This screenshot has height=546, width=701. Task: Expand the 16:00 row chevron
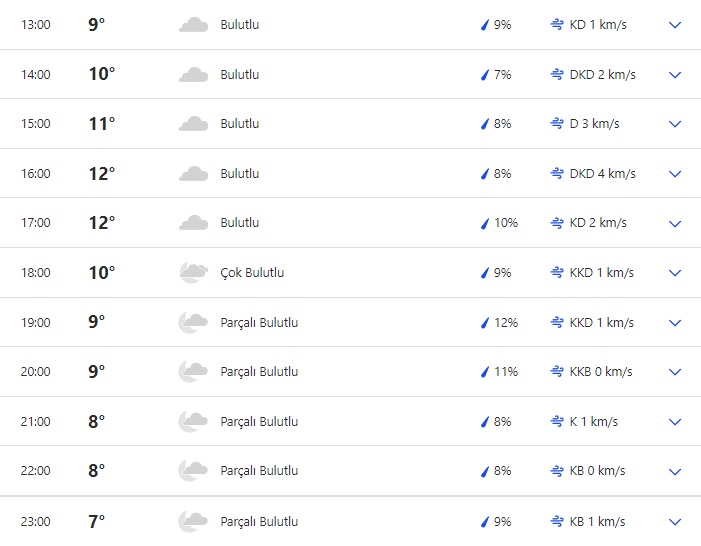click(675, 174)
